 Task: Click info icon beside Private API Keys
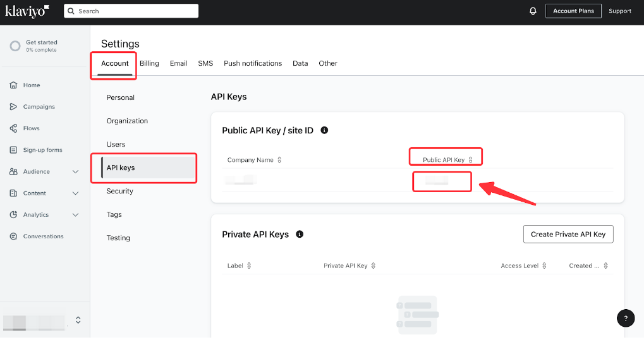click(300, 235)
